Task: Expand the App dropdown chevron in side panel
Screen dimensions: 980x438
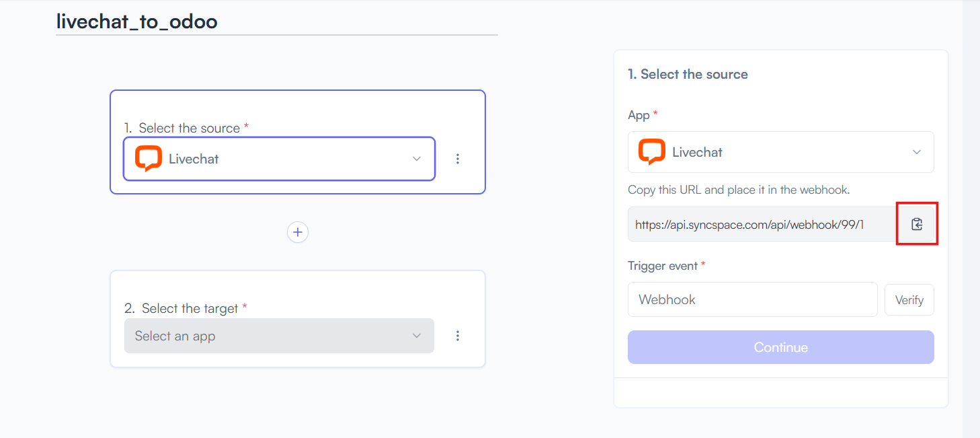Action: [917, 152]
